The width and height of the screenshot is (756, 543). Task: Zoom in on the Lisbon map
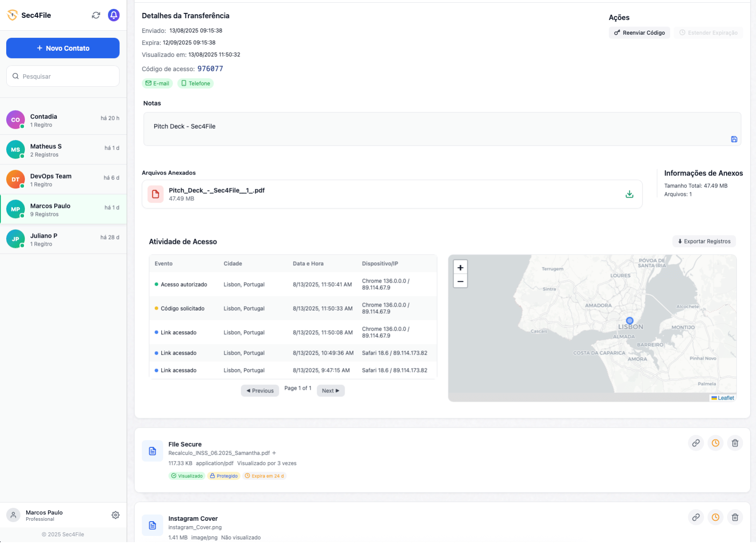(x=460, y=267)
